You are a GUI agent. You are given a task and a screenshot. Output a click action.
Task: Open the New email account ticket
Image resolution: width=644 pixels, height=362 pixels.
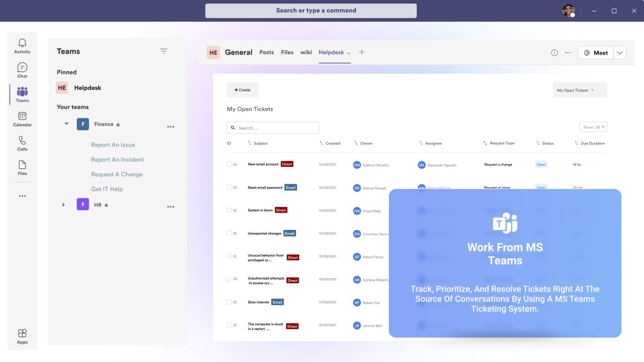(x=263, y=164)
